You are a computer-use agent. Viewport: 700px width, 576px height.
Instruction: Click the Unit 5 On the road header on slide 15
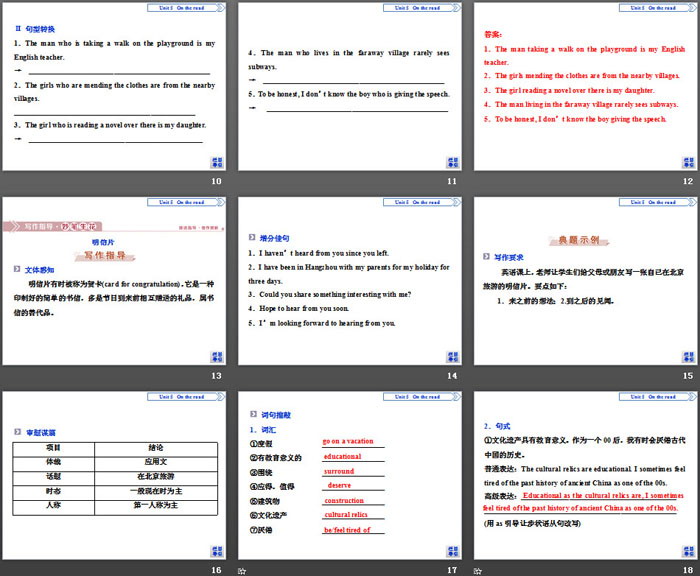tap(657, 202)
